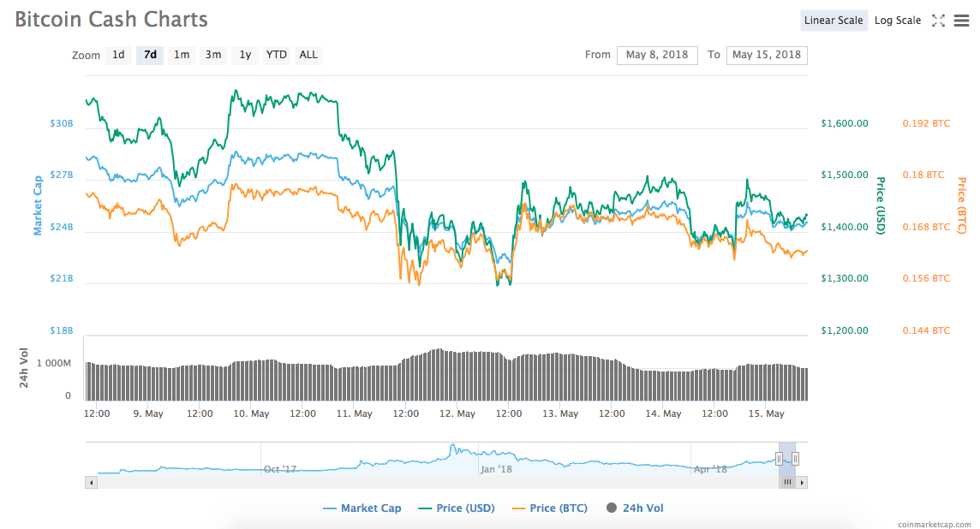Show ALL time zoom range
The width and height of the screenshot is (980, 529).
[x=308, y=55]
